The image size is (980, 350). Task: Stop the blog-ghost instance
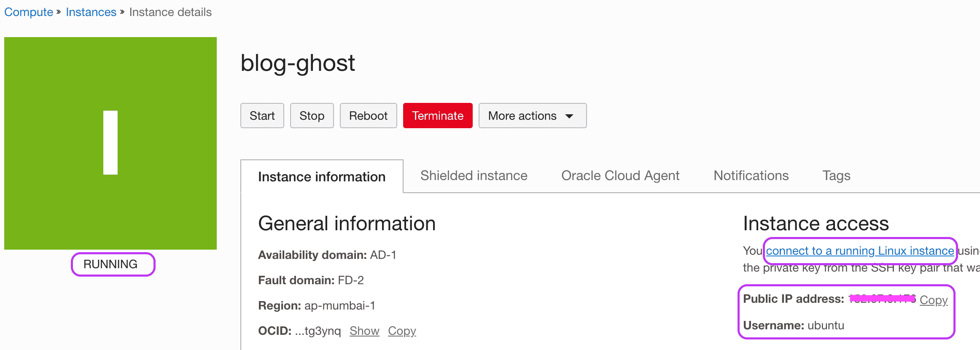[312, 116]
